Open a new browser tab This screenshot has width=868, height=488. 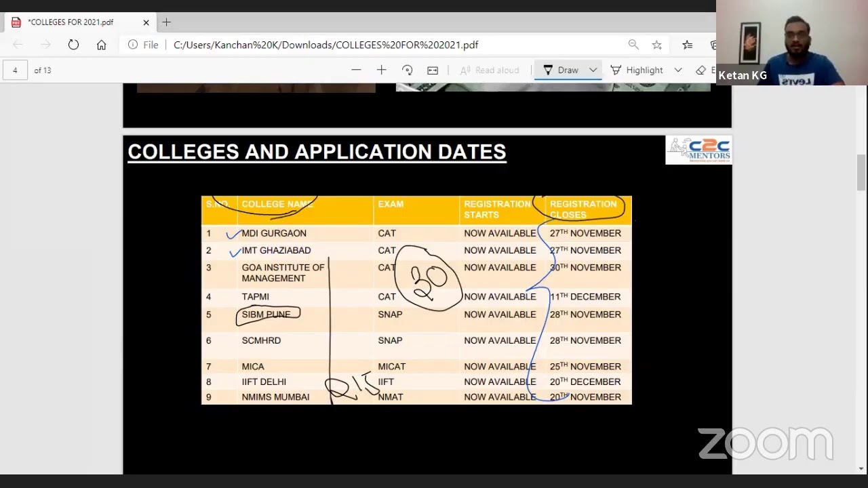167,22
